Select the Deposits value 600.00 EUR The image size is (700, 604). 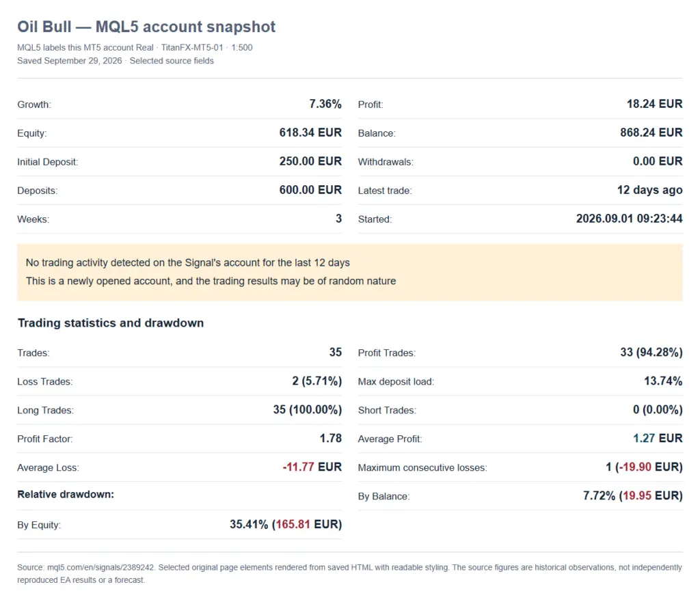[311, 189]
